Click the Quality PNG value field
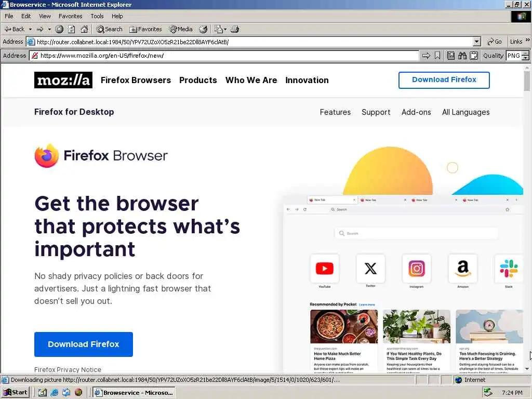 point(514,56)
